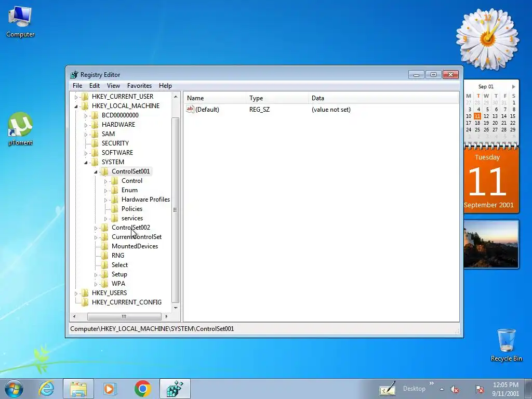
Task: Open the Windows Start menu
Action: [x=14, y=389]
